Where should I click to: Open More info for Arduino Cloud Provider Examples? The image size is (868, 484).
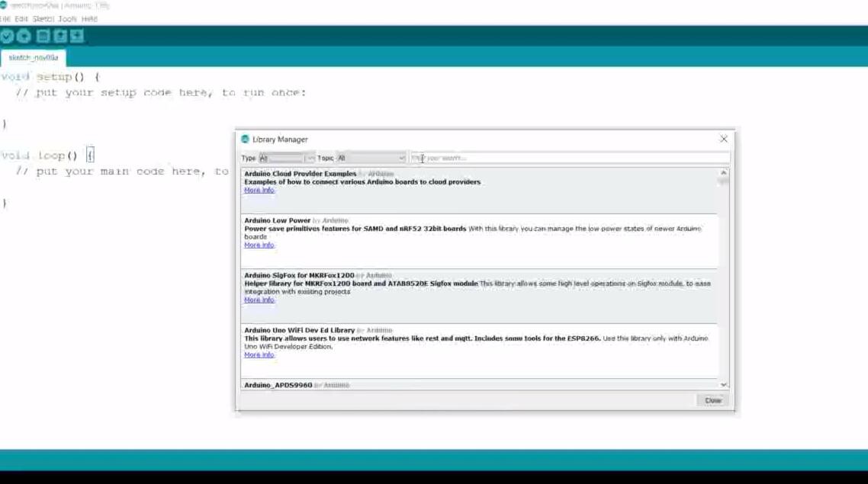259,191
